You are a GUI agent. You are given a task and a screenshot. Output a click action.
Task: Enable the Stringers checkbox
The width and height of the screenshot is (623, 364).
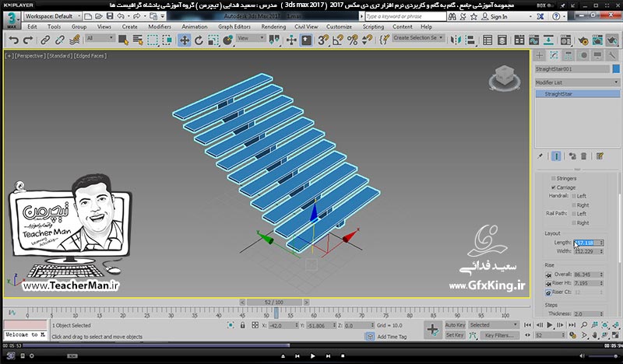(x=553, y=178)
